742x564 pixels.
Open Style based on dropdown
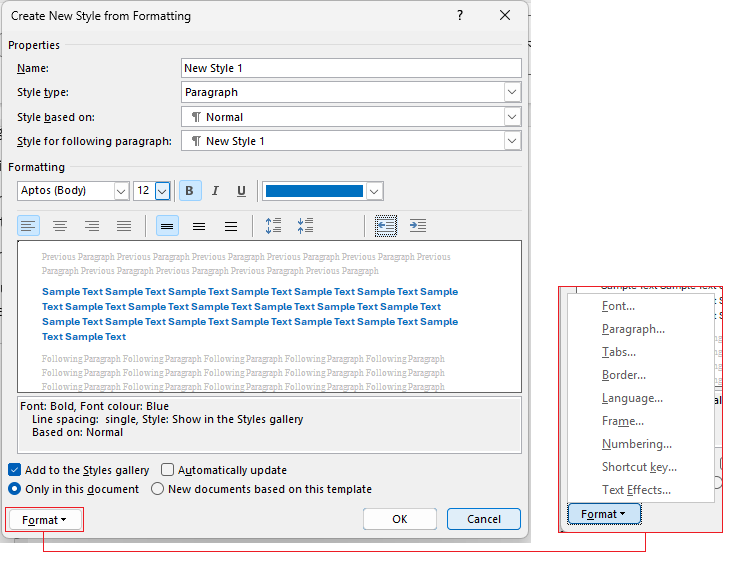point(512,117)
